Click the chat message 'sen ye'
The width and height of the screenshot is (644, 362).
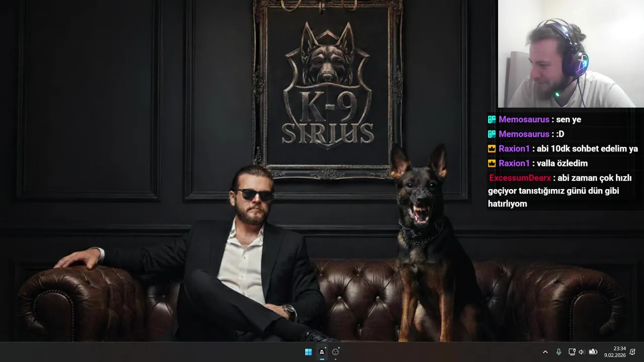coord(569,120)
